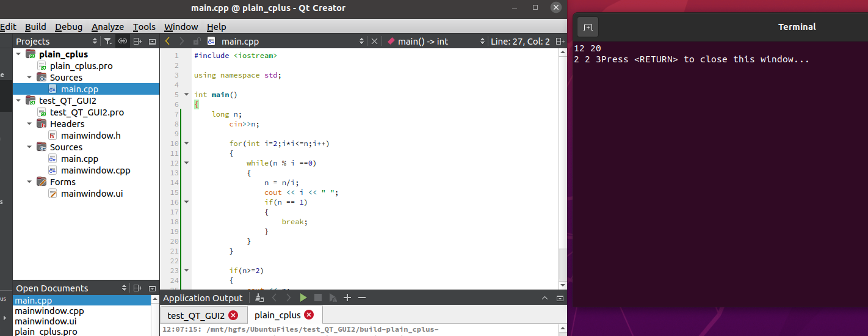The image size is (868, 336).
Task: Close the Application Output pane
Action: pyautogui.click(x=560, y=298)
